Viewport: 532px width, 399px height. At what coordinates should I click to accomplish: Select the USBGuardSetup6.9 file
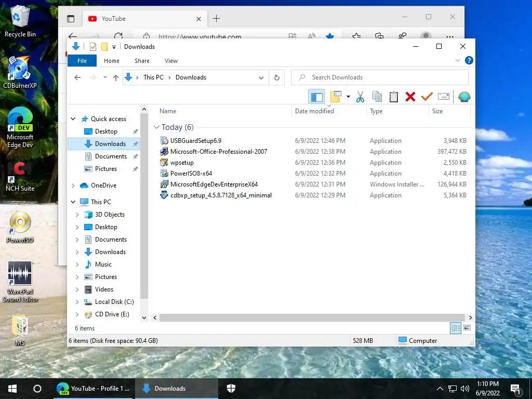(x=196, y=140)
